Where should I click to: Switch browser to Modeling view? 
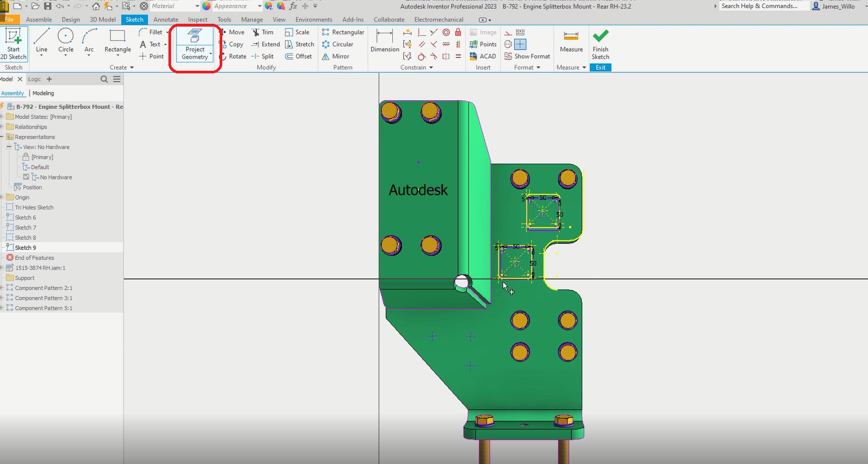(43, 93)
